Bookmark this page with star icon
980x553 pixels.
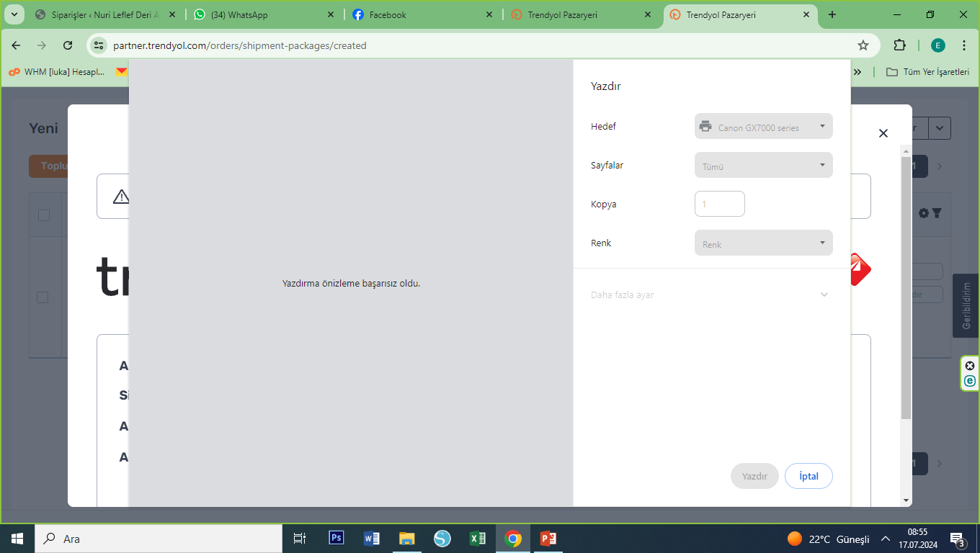(863, 45)
